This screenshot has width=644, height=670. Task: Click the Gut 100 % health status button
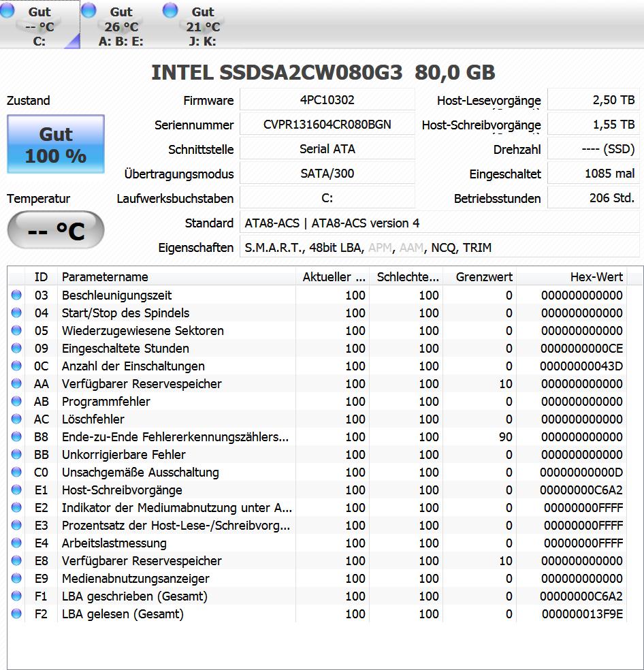click(x=56, y=144)
